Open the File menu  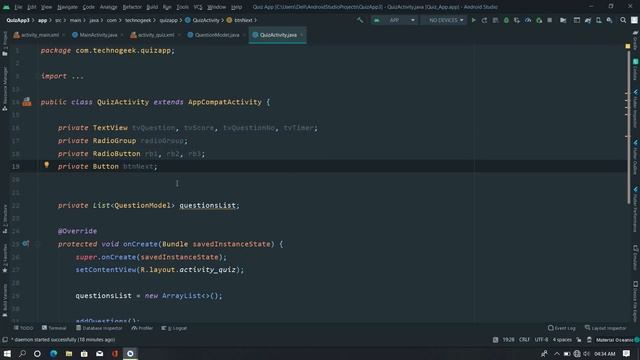[x=18, y=7]
